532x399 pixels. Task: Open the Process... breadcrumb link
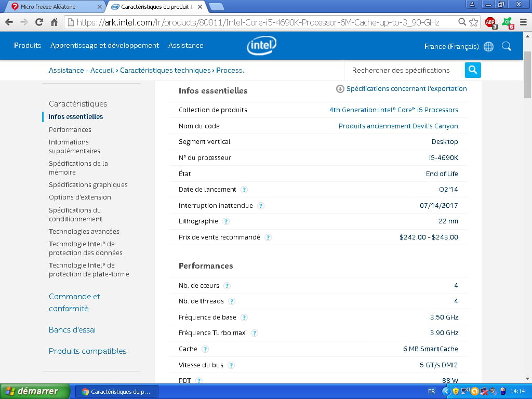click(x=232, y=70)
